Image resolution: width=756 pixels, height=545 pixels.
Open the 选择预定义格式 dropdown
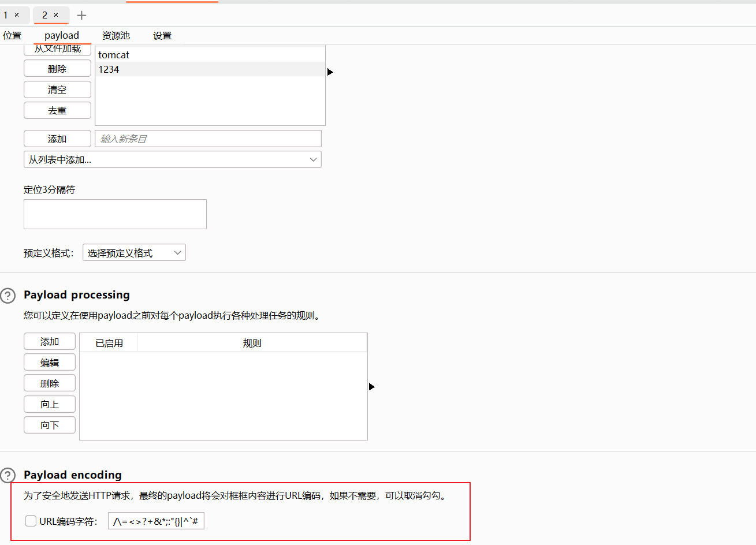point(134,253)
